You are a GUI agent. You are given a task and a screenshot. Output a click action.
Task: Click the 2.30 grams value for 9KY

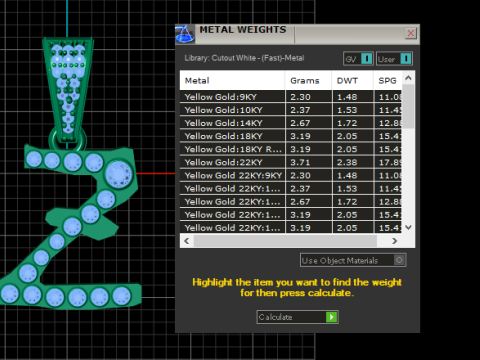pyautogui.click(x=300, y=97)
